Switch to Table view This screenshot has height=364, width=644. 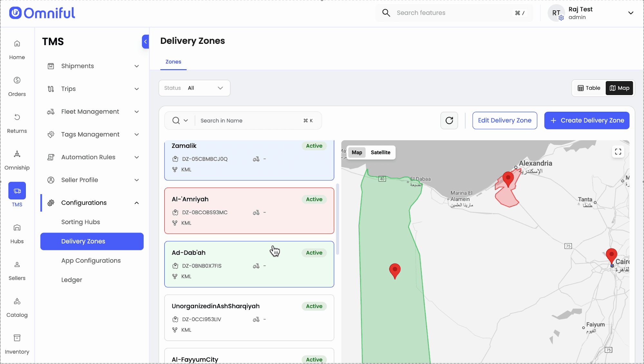coord(589,88)
